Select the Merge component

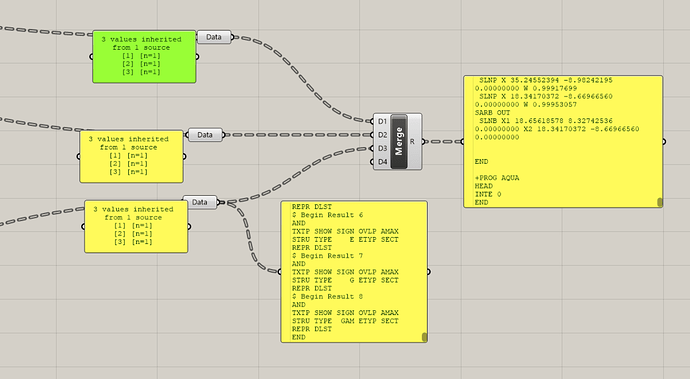point(399,141)
